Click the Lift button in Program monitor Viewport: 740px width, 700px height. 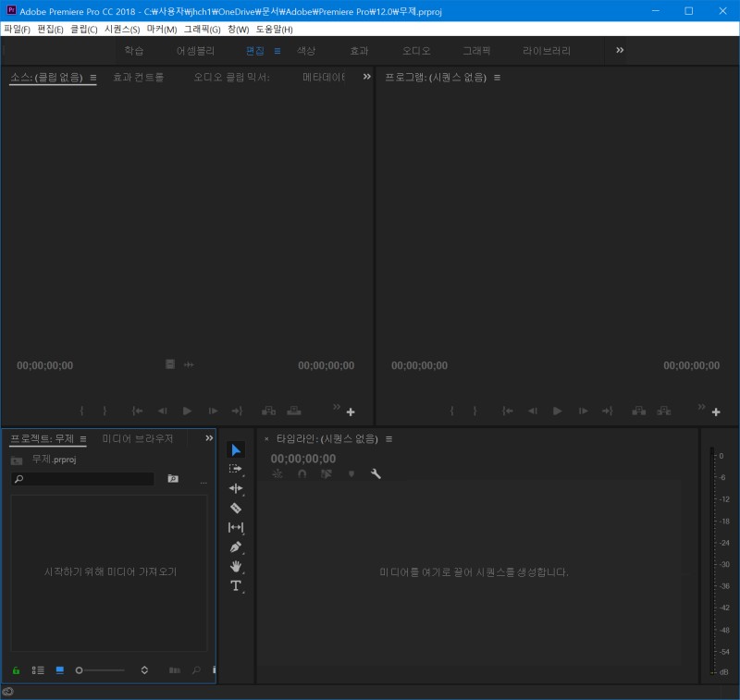[638, 411]
